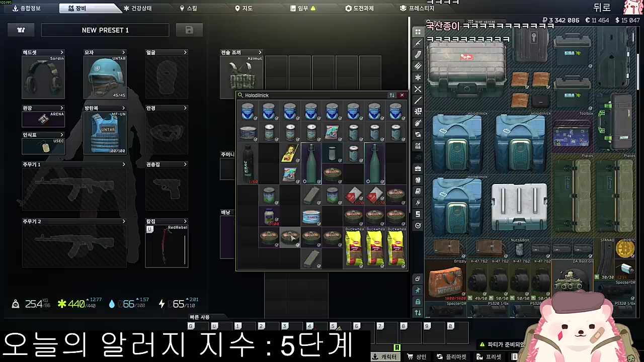The image size is (644, 362).
Task: Click the save preset floppy disk icon
Action: pyautogui.click(x=189, y=30)
